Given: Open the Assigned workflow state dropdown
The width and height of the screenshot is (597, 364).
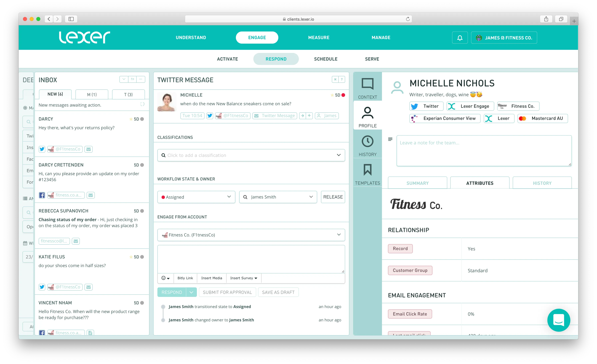Looking at the screenshot, I should click(x=196, y=197).
